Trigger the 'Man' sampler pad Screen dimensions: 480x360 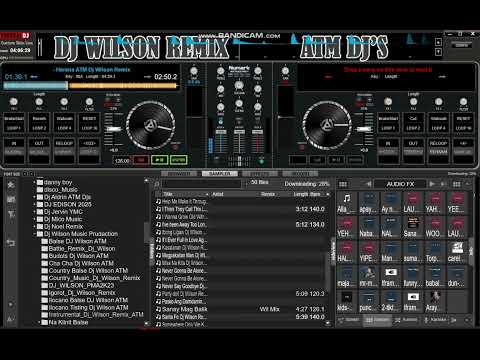pyautogui.click(x=390, y=252)
